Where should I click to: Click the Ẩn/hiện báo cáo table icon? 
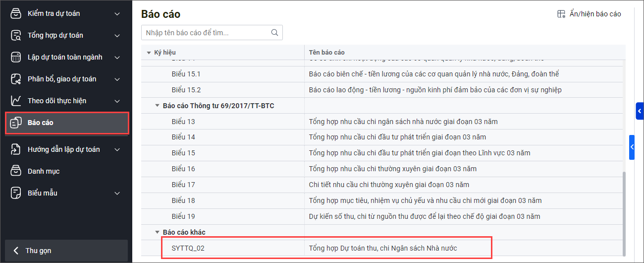[561, 14]
